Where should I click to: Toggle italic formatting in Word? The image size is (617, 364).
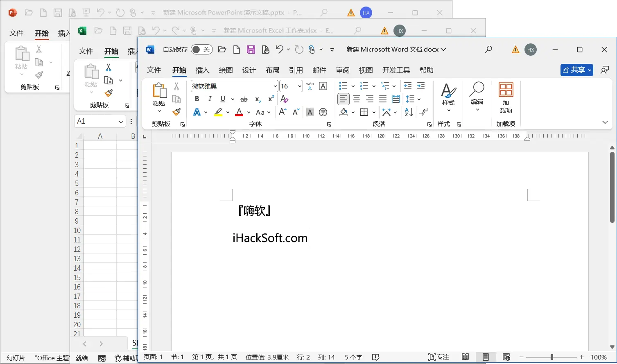pyautogui.click(x=210, y=99)
